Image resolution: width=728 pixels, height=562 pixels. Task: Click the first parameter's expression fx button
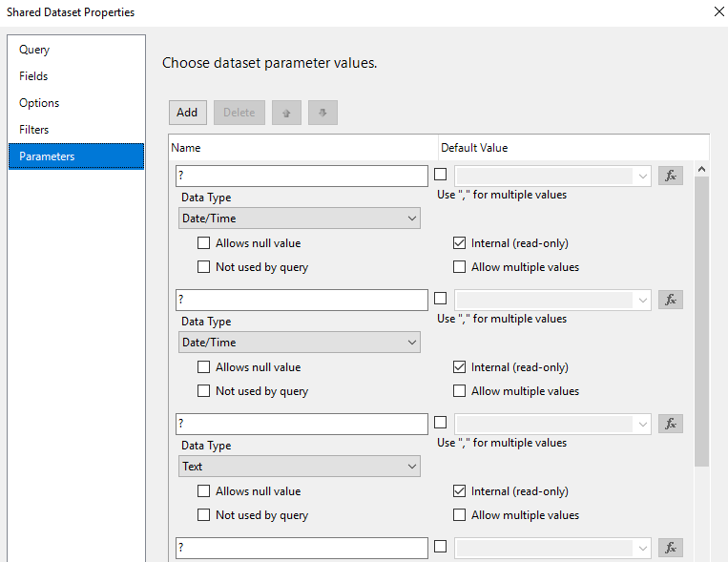[671, 176]
